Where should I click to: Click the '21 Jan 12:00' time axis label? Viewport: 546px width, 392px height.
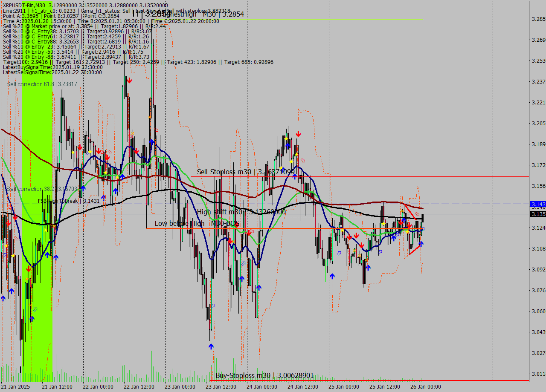coord(57,387)
